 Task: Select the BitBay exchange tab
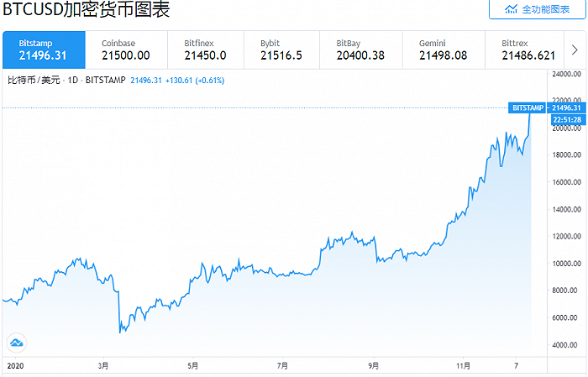360,49
